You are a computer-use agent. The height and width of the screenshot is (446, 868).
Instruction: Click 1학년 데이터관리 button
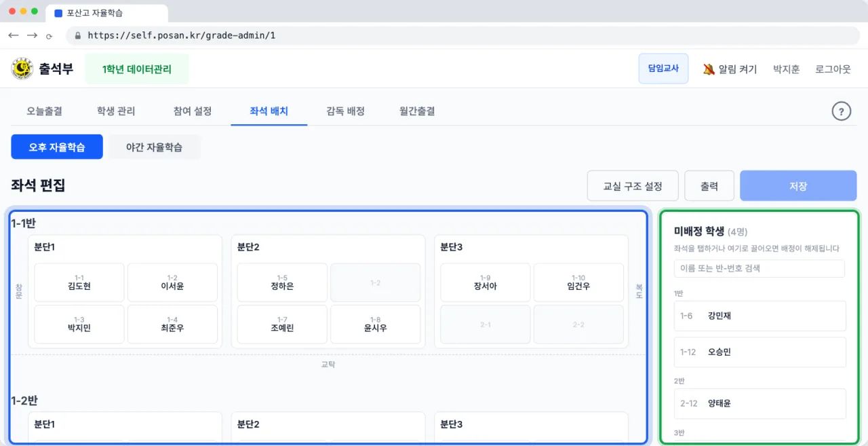pos(137,69)
